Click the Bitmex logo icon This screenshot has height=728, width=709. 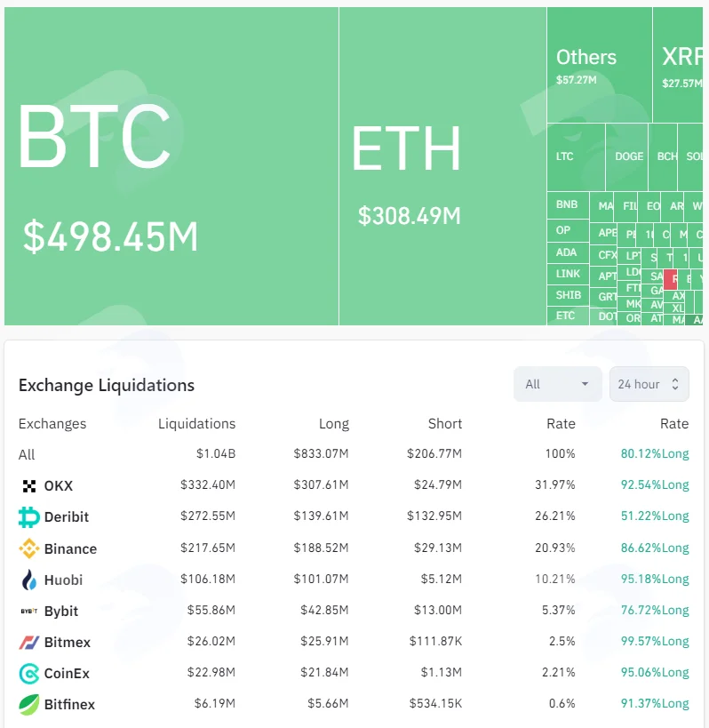click(28, 642)
